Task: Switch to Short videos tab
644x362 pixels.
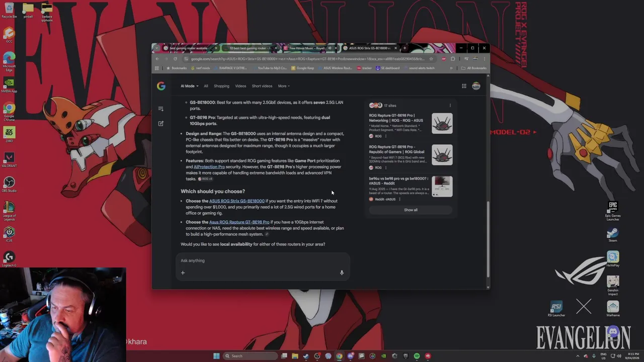Action: [x=262, y=86]
